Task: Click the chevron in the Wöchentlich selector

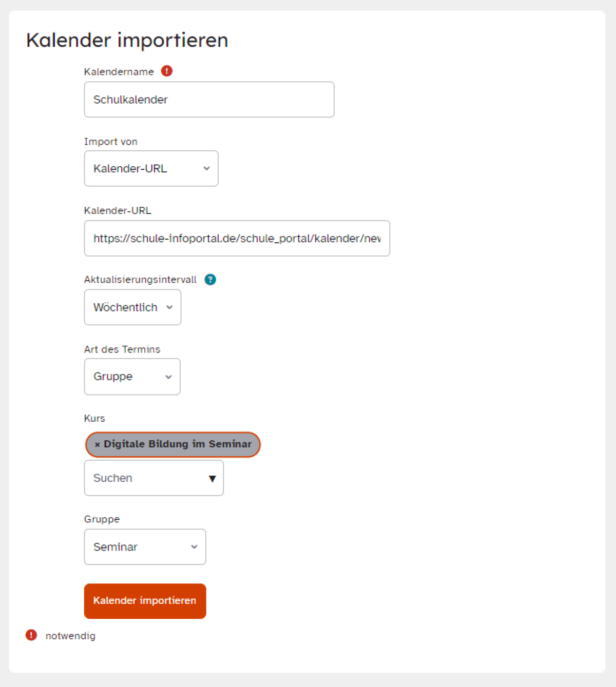Action: [169, 307]
